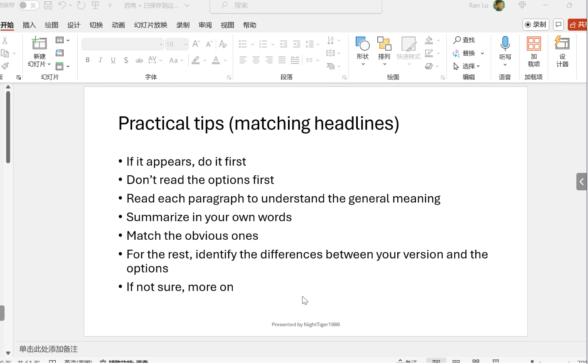Toggle bold formatting
The height and width of the screenshot is (364, 588).
click(x=87, y=60)
